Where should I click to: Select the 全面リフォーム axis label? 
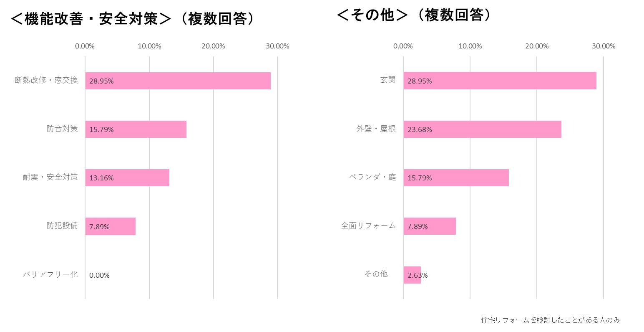pyautogui.click(x=368, y=226)
